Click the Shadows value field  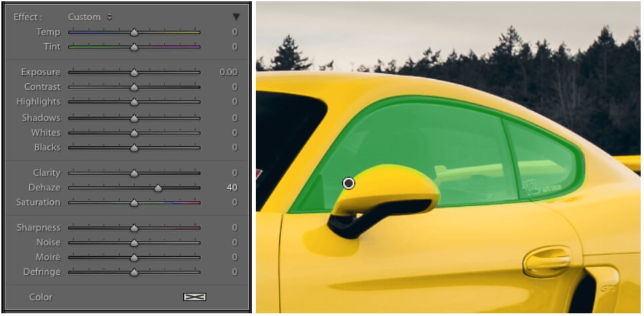[x=234, y=118]
